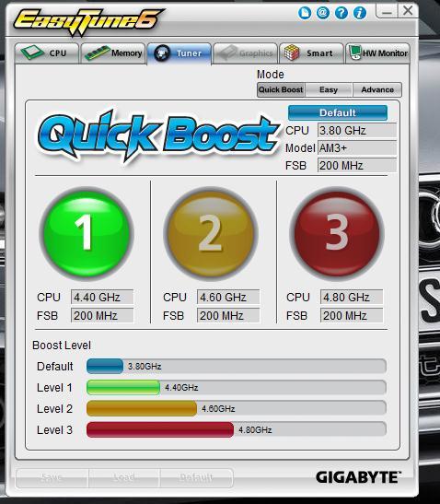Viewport: 440px width, 504px height.
Task: Activate yellow Quick Boost level 2 button
Action: coord(211,233)
